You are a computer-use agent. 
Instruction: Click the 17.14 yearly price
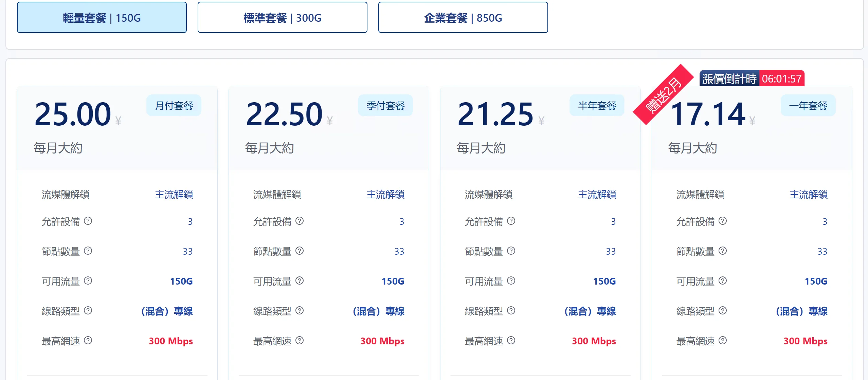(x=708, y=114)
